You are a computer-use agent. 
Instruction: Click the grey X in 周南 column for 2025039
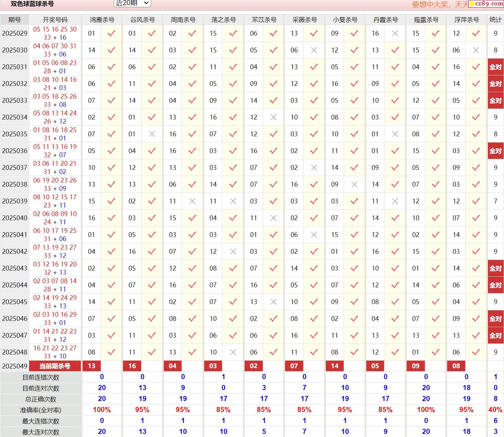192,201
